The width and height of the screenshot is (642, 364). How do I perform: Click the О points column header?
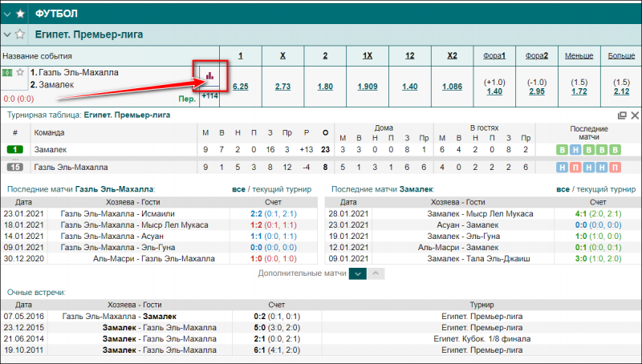(326, 132)
